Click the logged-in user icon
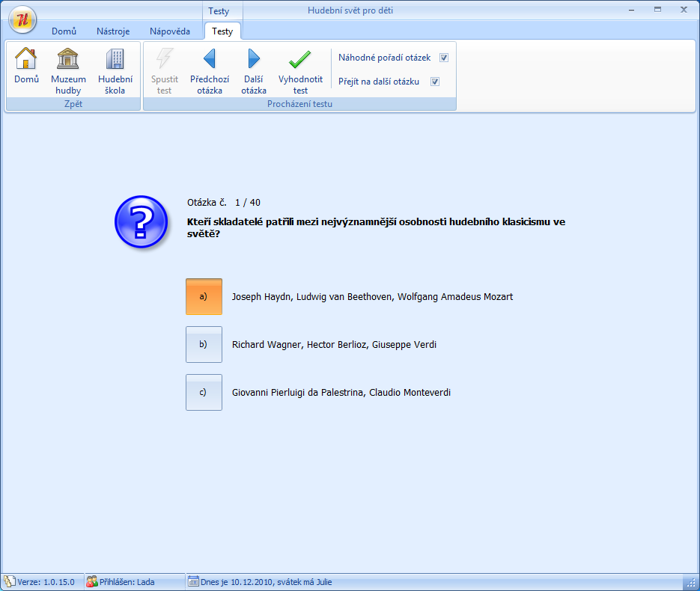The height and width of the screenshot is (591, 700). click(91, 581)
